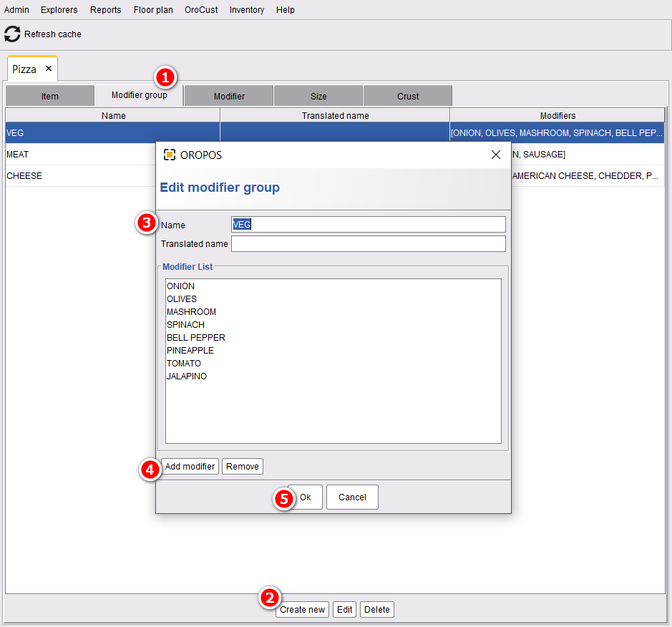
Task: Switch to the Crust tab
Action: point(408,96)
